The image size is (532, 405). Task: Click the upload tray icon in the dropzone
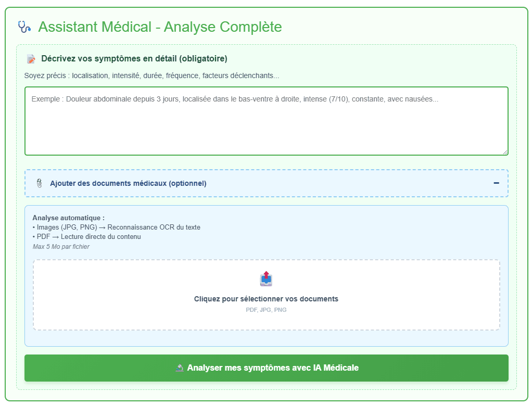pyautogui.click(x=266, y=279)
